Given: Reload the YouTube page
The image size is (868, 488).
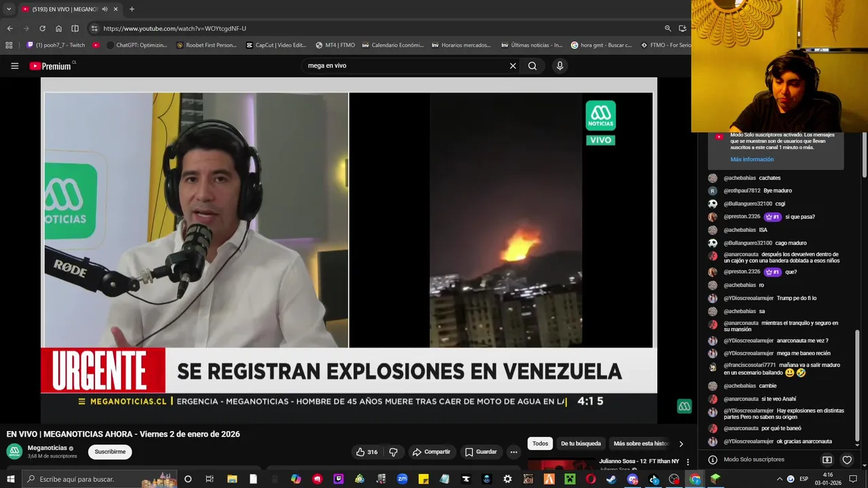Looking at the screenshot, I should pos(42,28).
